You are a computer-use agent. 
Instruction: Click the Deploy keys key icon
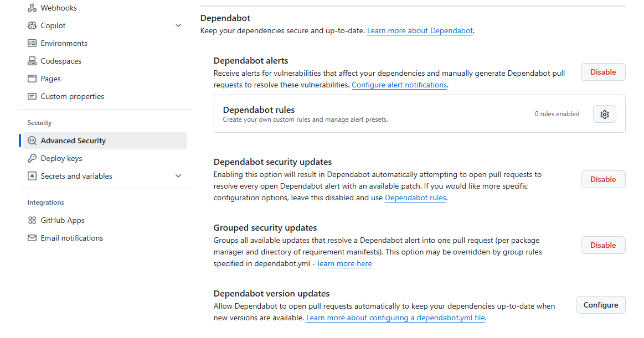click(32, 158)
